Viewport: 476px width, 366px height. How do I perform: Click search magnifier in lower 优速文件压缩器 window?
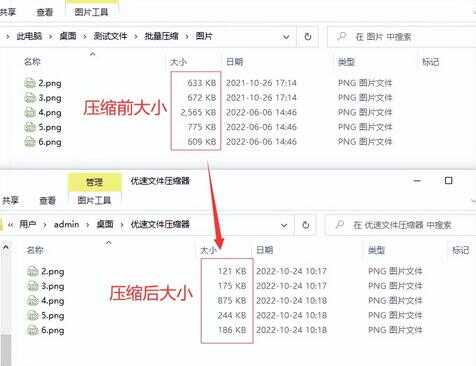[x=340, y=225]
